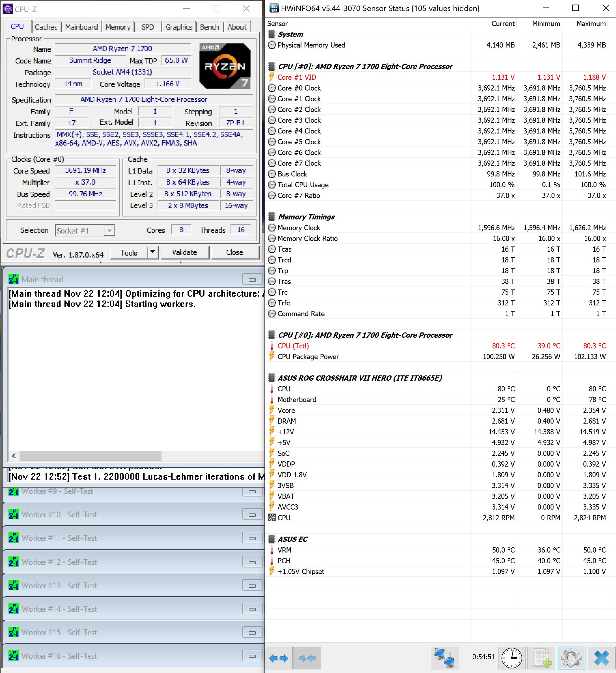Screen dimensions: 616x673
Task: Click the Validate button
Action: [x=185, y=253]
